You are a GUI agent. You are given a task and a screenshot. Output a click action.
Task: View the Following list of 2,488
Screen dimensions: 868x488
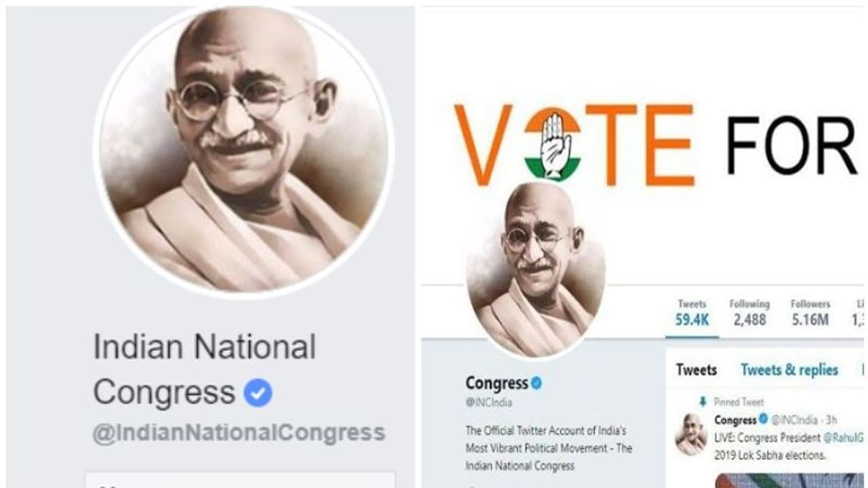749,313
